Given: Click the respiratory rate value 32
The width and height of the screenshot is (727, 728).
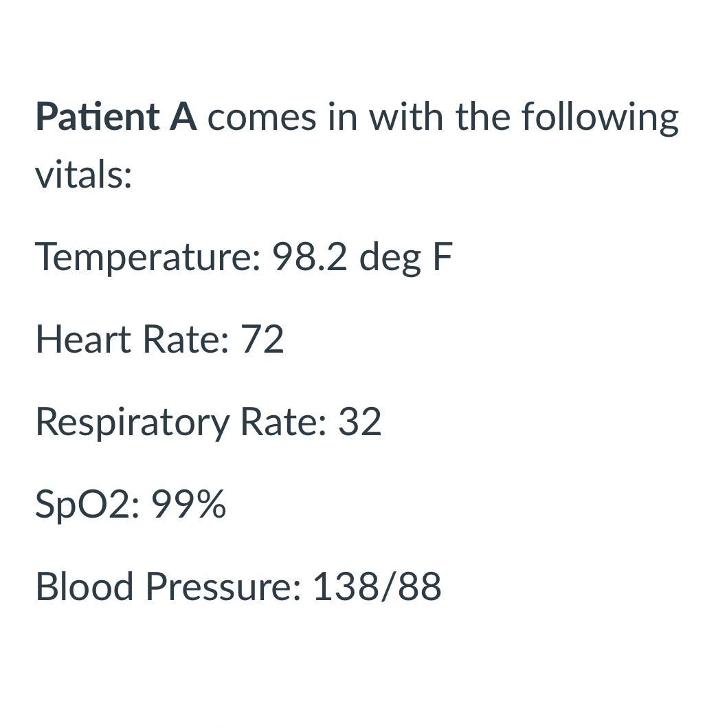Looking at the screenshot, I should (359, 422).
